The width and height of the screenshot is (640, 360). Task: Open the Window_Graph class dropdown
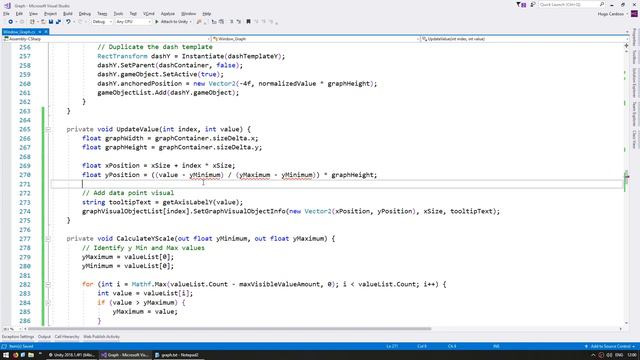(x=316, y=39)
